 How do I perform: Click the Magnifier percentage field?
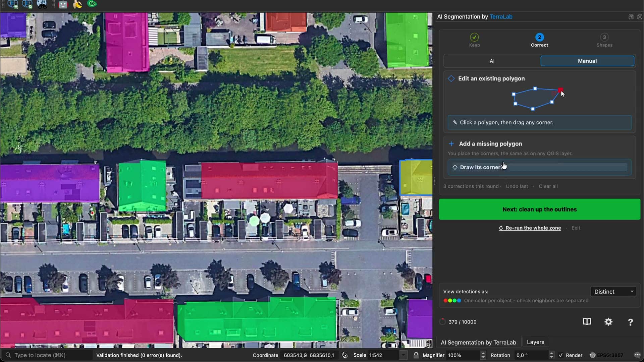click(463, 355)
